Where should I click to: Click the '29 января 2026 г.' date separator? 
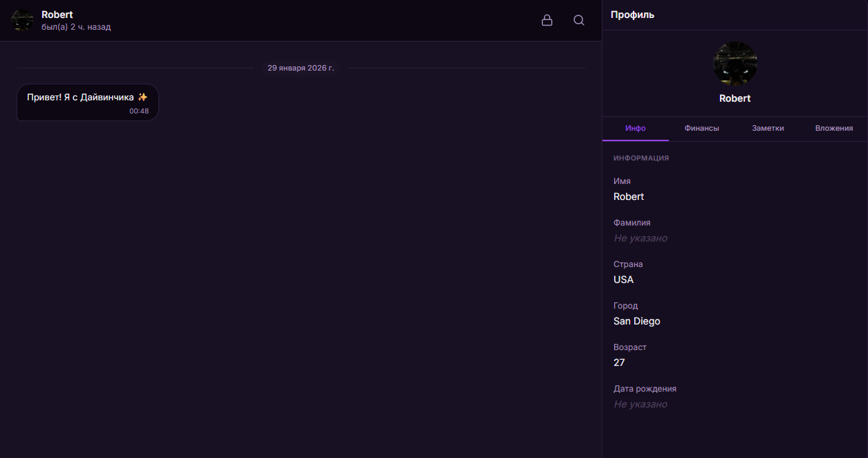pyautogui.click(x=300, y=68)
